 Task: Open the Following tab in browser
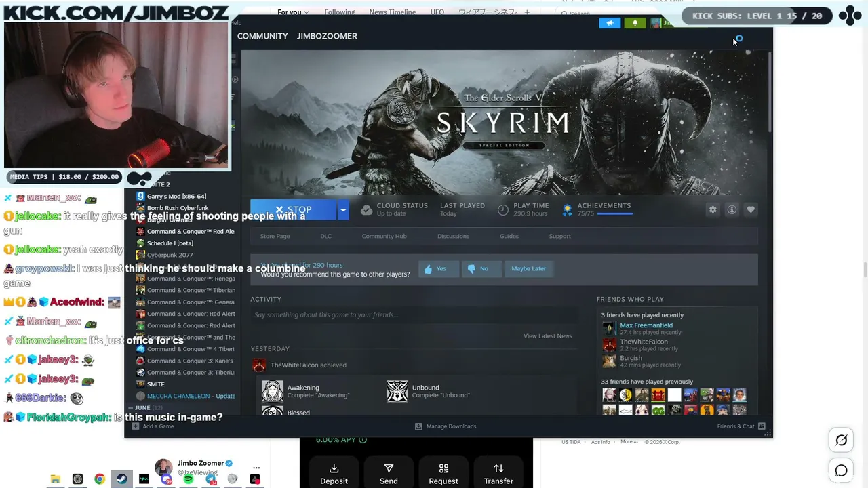(340, 12)
